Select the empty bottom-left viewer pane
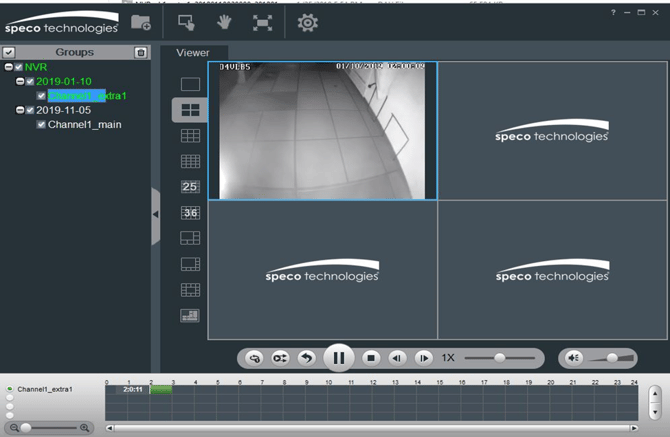 point(322,270)
